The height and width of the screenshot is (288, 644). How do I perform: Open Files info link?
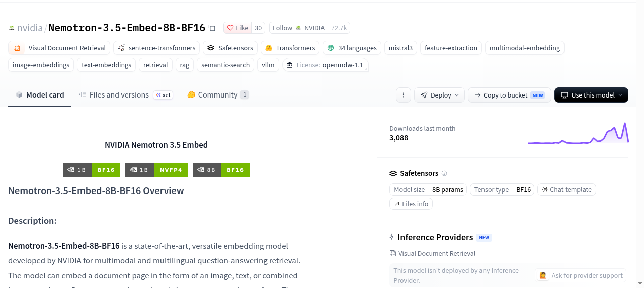(411, 204)
